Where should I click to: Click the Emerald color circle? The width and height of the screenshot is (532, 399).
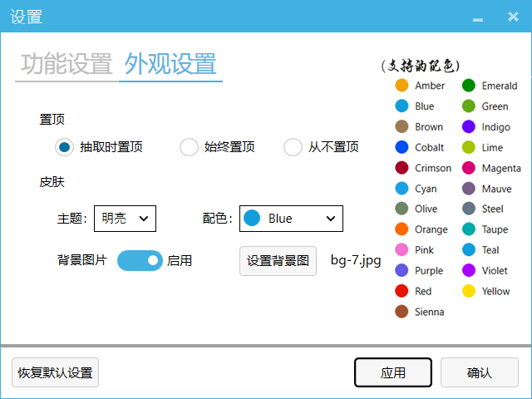tap(469, 86)
